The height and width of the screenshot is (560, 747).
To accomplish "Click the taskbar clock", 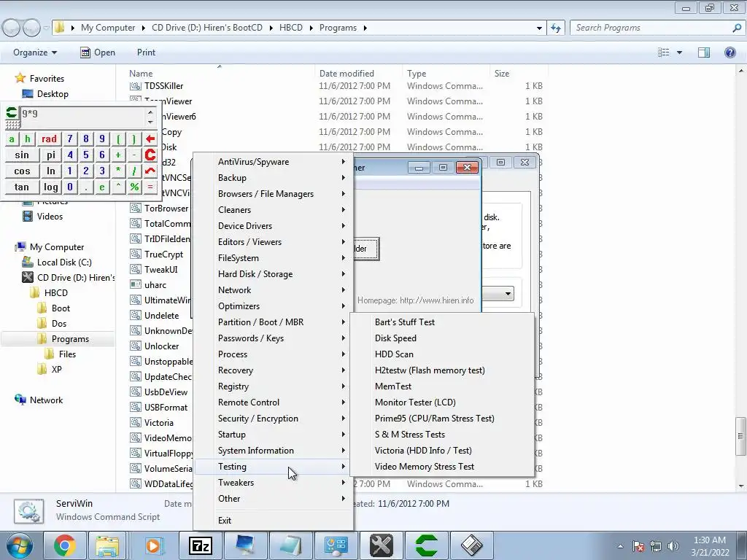I will tap(710, 546).
